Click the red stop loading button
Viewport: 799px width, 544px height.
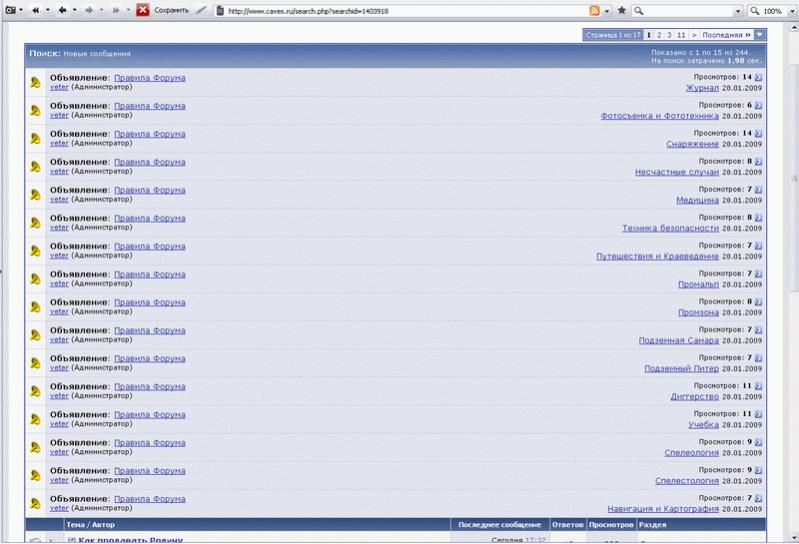(143, 10)
